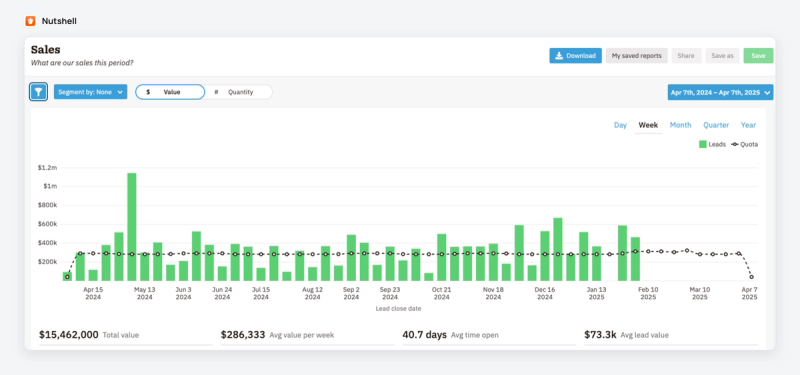Toggle the green Leads legend swatch

coord(703,144)
